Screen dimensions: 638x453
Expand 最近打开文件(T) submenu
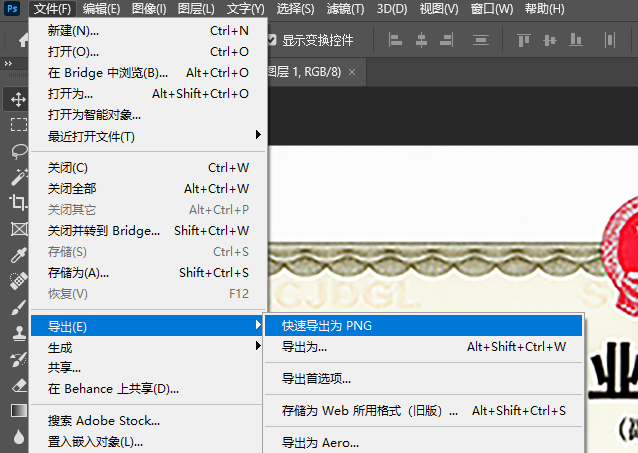coord(148,136)
